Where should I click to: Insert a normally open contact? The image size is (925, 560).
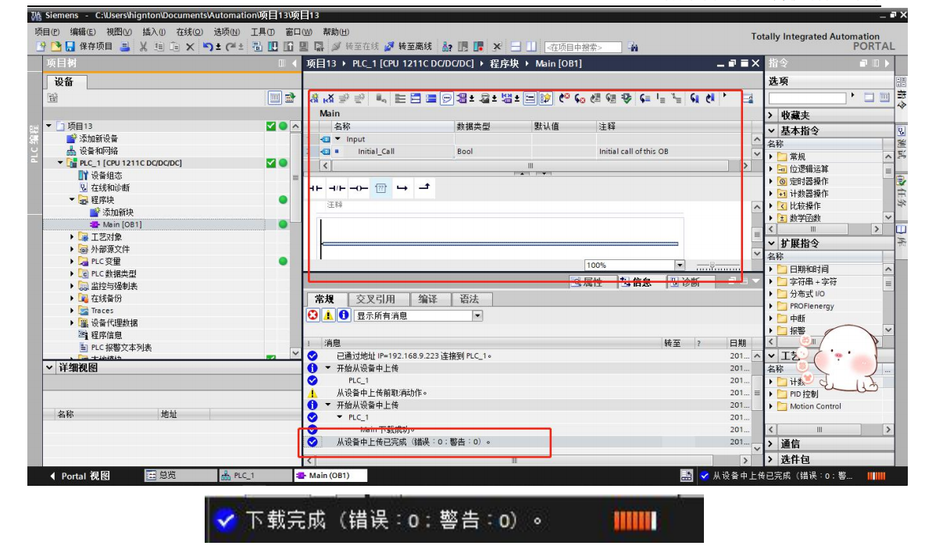pyautogui.click(x=316, y=187)
